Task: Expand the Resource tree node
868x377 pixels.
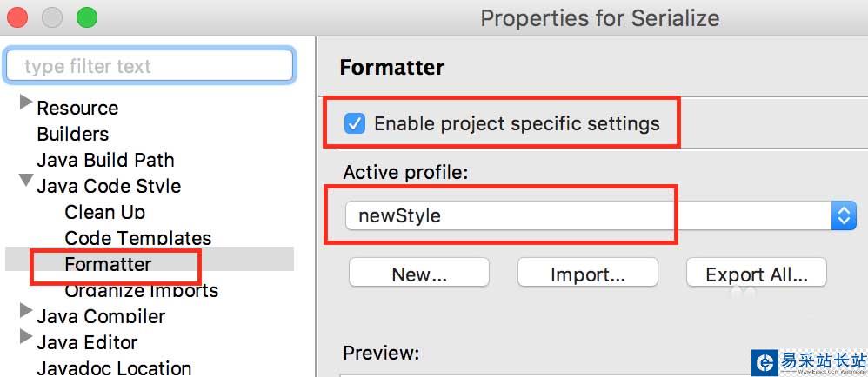Action: tap(25, 104)
